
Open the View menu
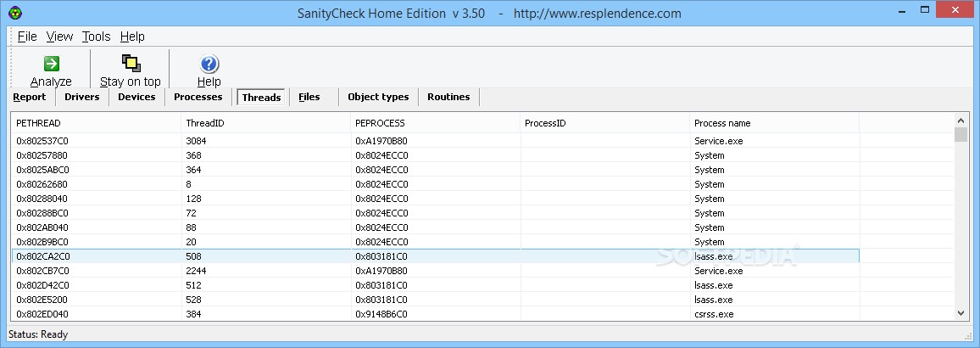pos(59,36)
